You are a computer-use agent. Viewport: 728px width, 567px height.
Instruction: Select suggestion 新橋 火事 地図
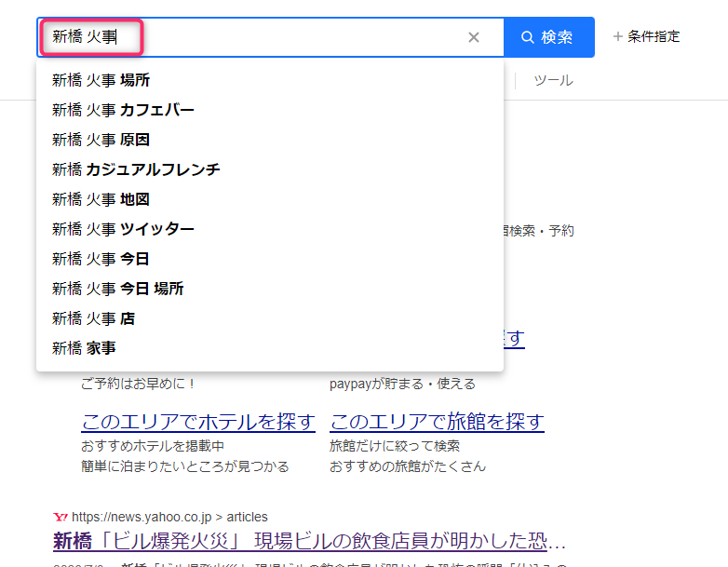click(101, 199)
